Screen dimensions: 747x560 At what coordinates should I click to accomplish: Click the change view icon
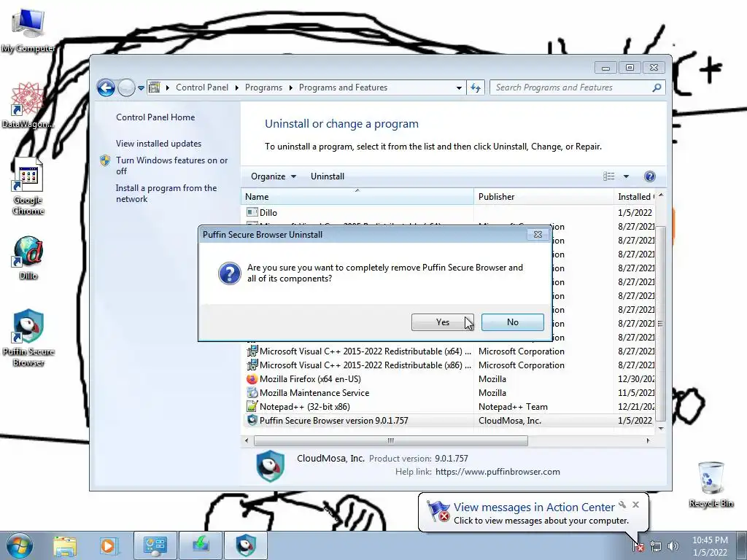(609, 176)
